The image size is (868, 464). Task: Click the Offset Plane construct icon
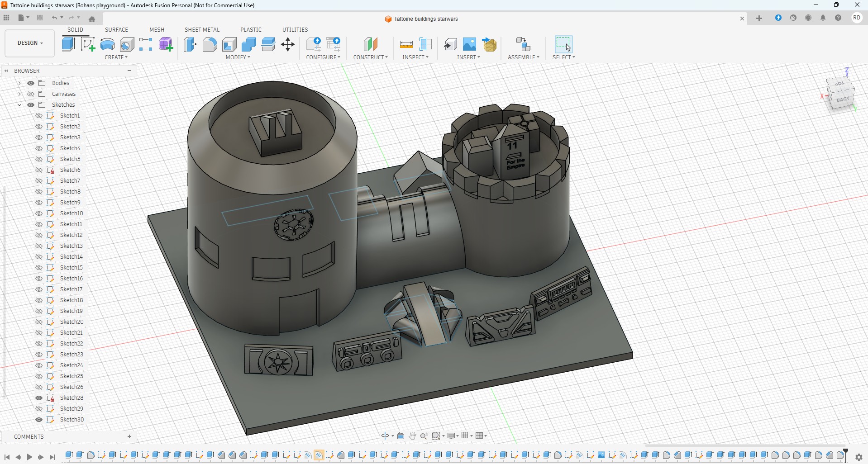click(x=371, y=44)
